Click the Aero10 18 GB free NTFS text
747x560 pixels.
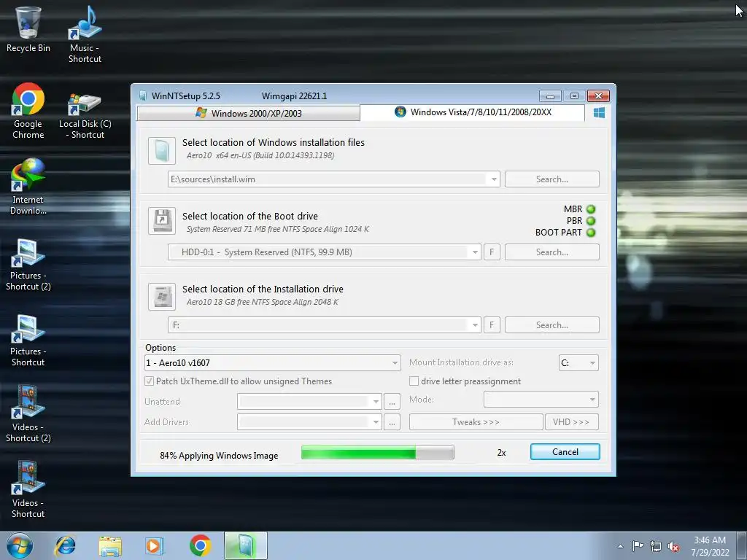click(x=263, y=302)
